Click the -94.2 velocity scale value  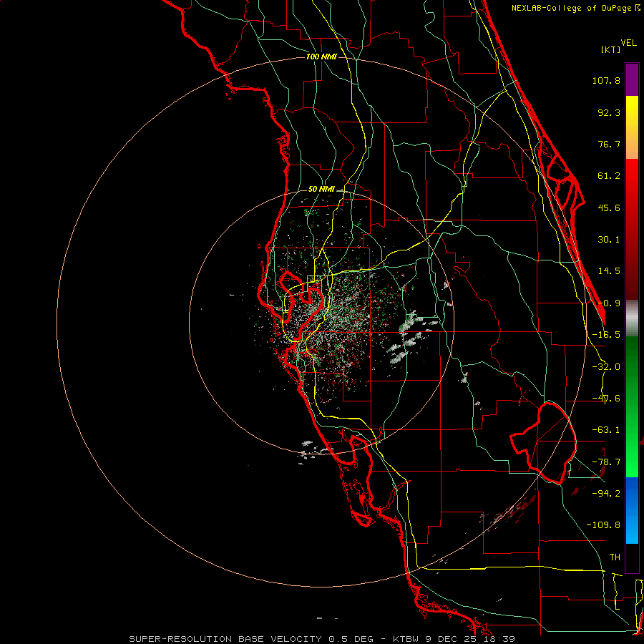[606, 493]
